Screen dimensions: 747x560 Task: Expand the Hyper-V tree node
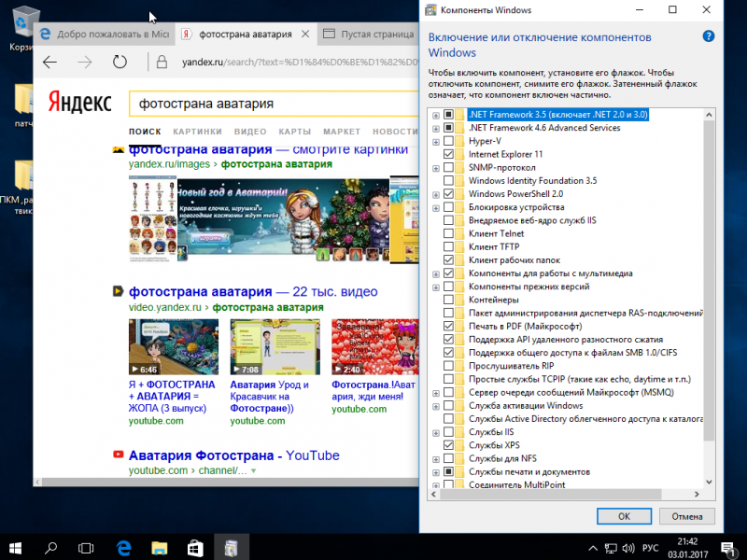(436, 142)
